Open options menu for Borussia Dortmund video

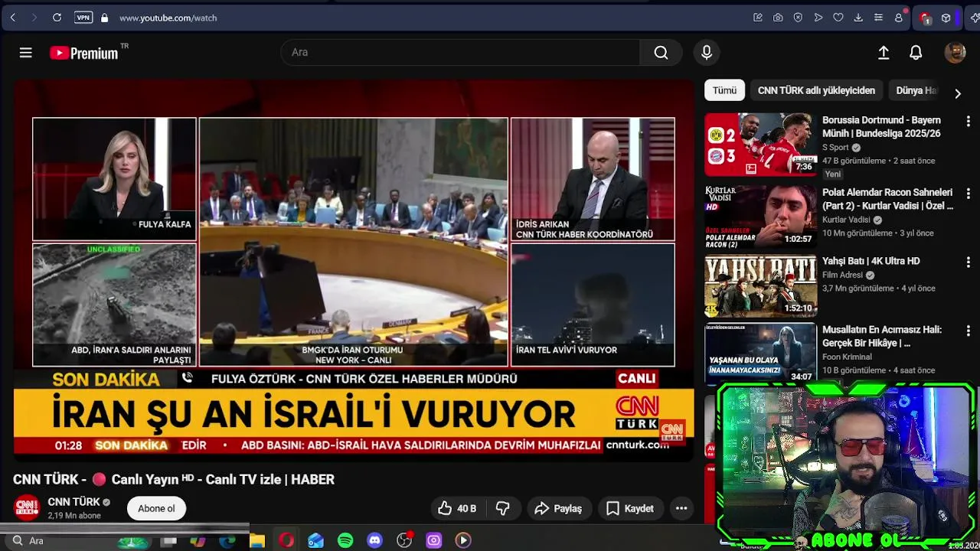pos(968,121)
